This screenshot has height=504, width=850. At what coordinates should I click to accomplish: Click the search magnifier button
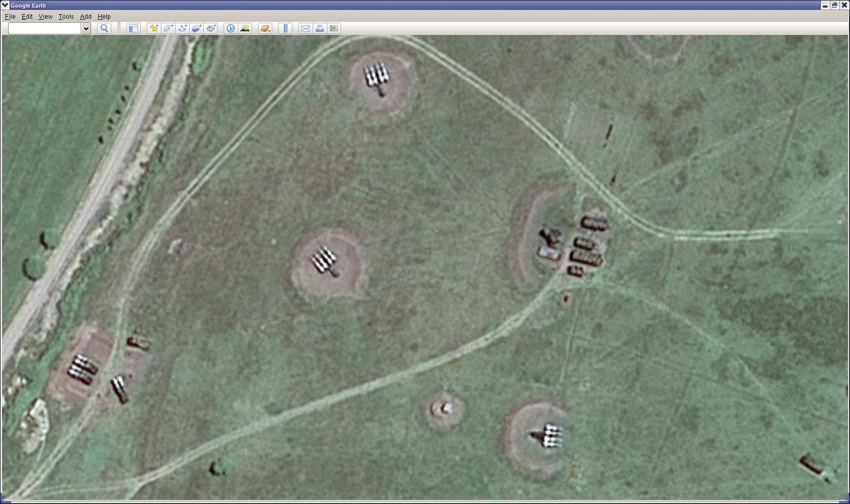pyautogui.click(x=104, y=28)
